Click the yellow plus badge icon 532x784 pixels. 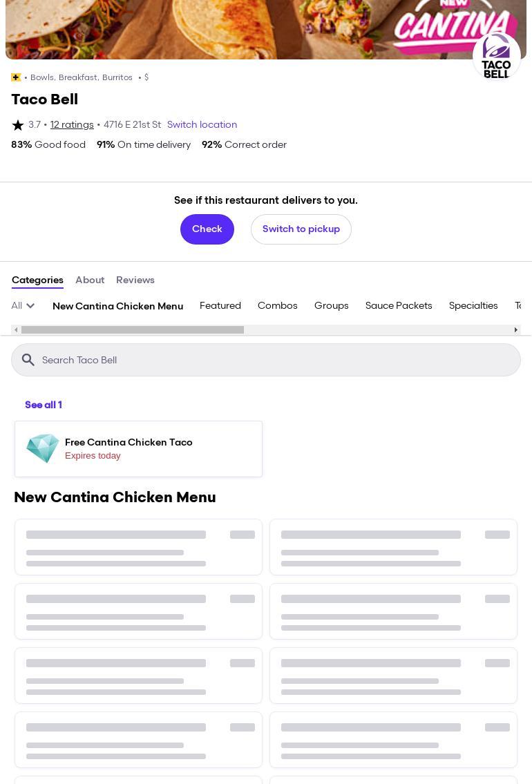(16, 77)
